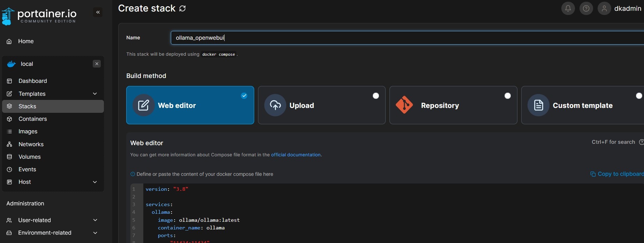
Task: Go to Volumes in the sidebar
Action: [30, 157]
